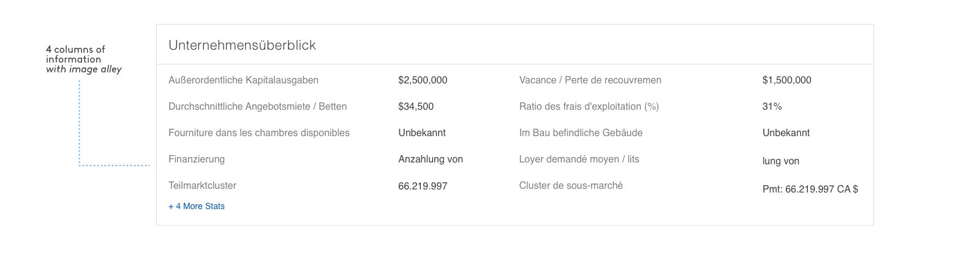980x263 pixels.
Task: Click the "Pmt: 66.219.997 CA $" value
Action: 810,189
